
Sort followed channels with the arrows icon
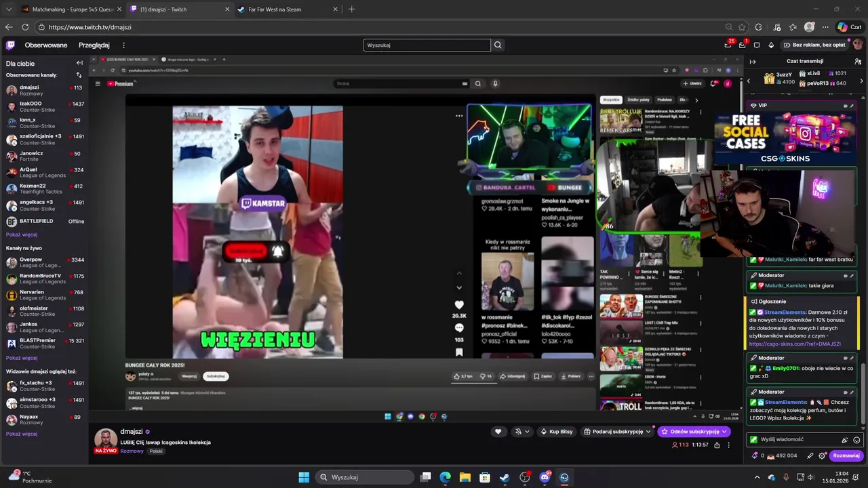tap(79, 75)
